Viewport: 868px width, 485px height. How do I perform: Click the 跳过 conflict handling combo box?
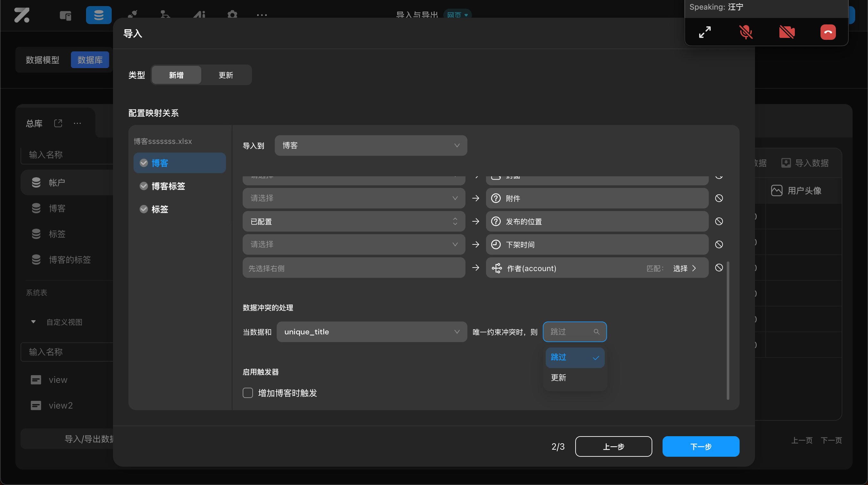(x=575, y=332)
